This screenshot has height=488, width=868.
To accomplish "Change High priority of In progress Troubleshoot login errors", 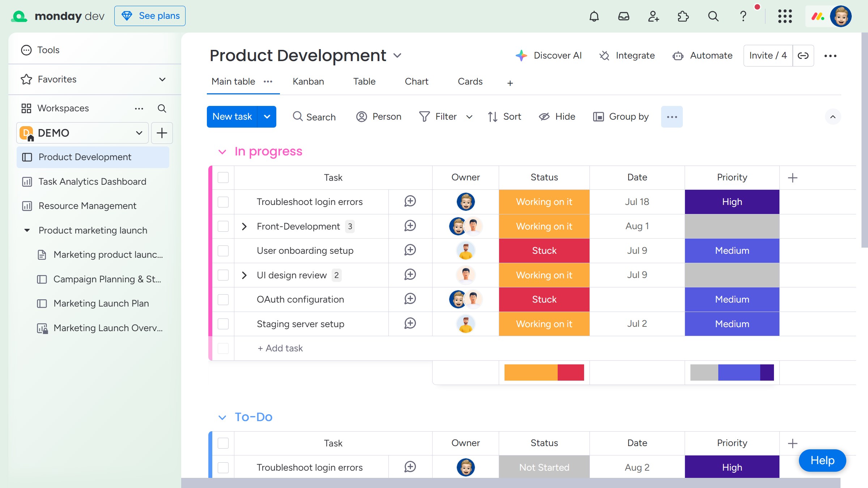I will point(732,202).
